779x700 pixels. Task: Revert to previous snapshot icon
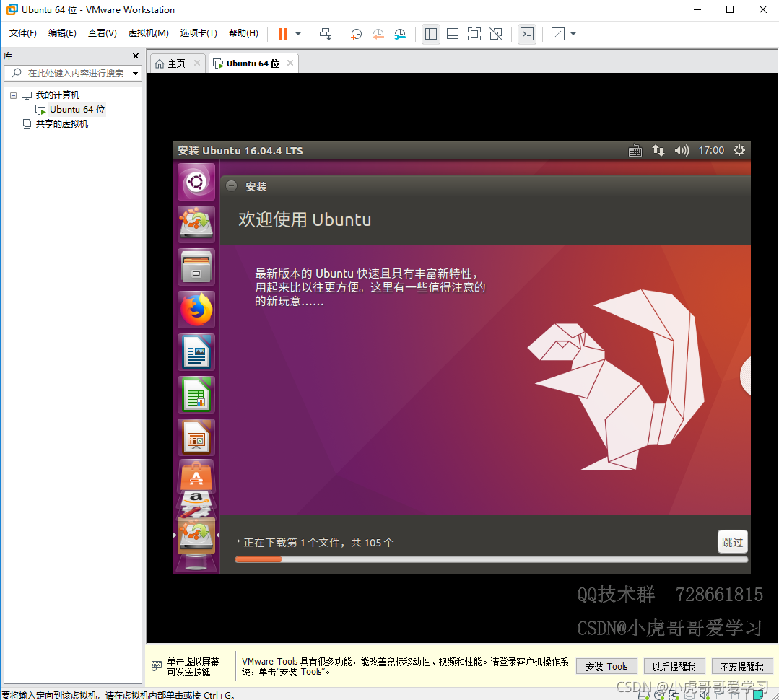click(378, 34)
